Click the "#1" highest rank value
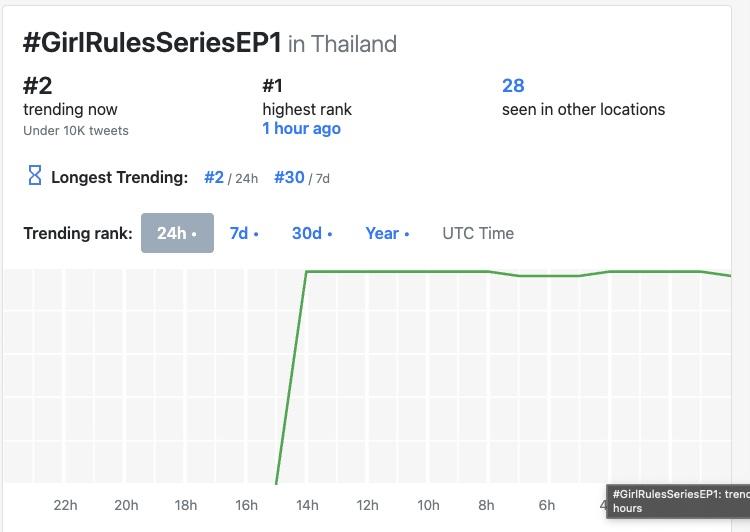The width and height of the screenshot is (750, 532). pos(273,86)
